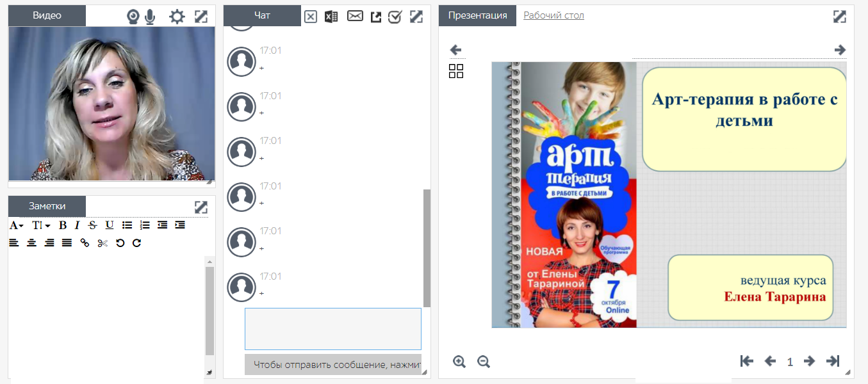This screenshot has height=384, width=868.
Task: Clear chat with the X box icon
Action: click(311, 17)
